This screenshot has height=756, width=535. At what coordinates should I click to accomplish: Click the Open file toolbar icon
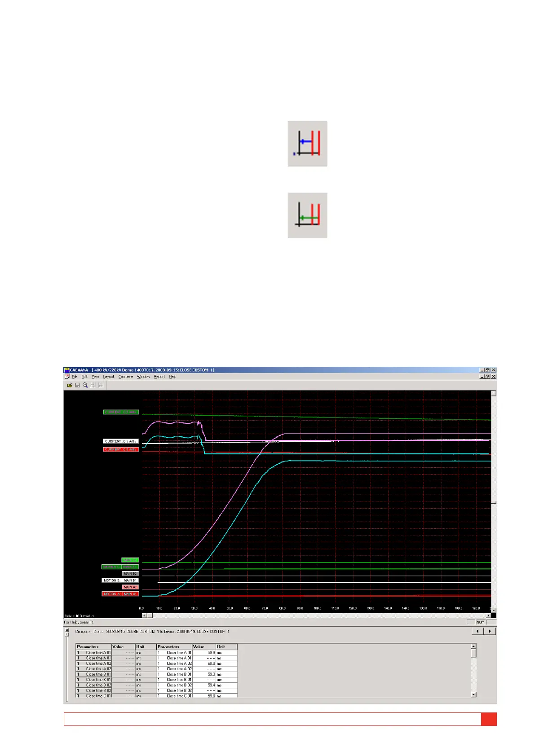click(x=70, y=385)
